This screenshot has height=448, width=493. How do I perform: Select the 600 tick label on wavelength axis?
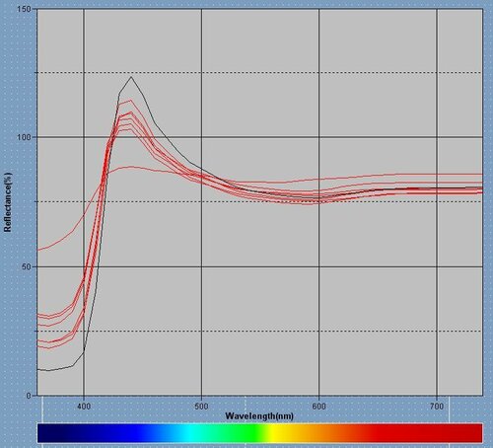click(318, 407)
